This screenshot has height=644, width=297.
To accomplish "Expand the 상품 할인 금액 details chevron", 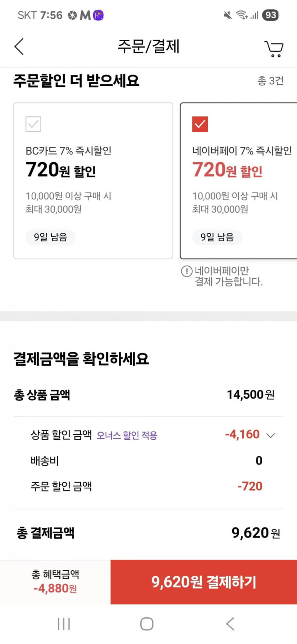I will click(x=271, y=435).
